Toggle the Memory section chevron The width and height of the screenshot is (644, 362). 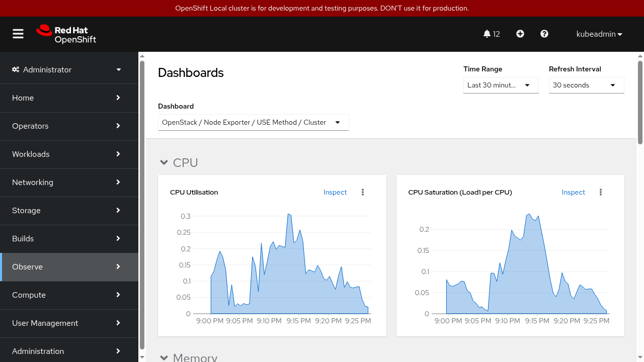click(x=164, y=357)
